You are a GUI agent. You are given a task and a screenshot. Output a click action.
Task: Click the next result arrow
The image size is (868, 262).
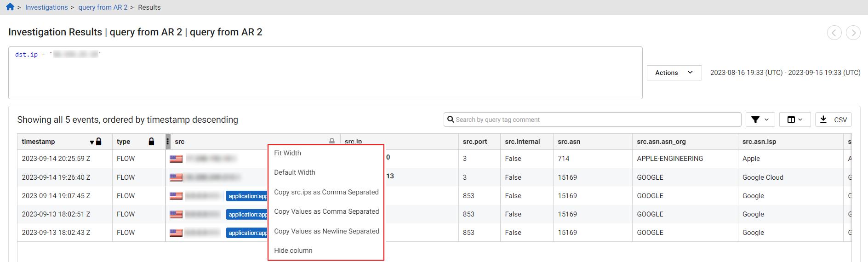point(853,33)
